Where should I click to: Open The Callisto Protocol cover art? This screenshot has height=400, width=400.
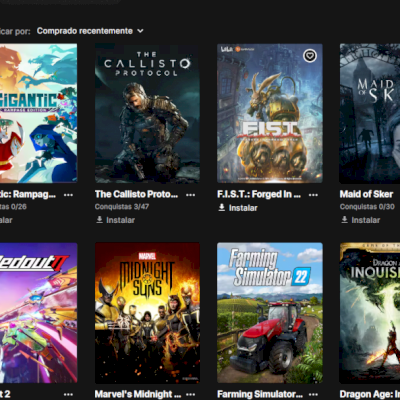coord(147,113)
